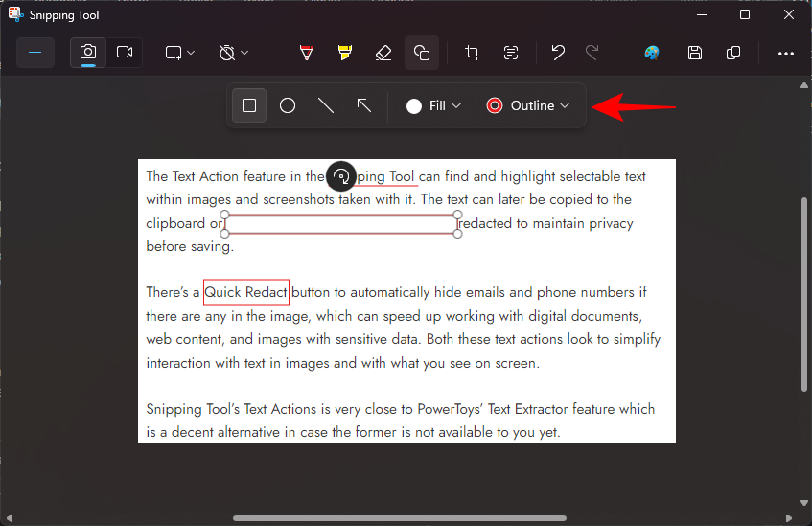Image resolution: width=812 pixels, height=526 pixels.
Task: Choose the line shape
Action: (326, 105)
